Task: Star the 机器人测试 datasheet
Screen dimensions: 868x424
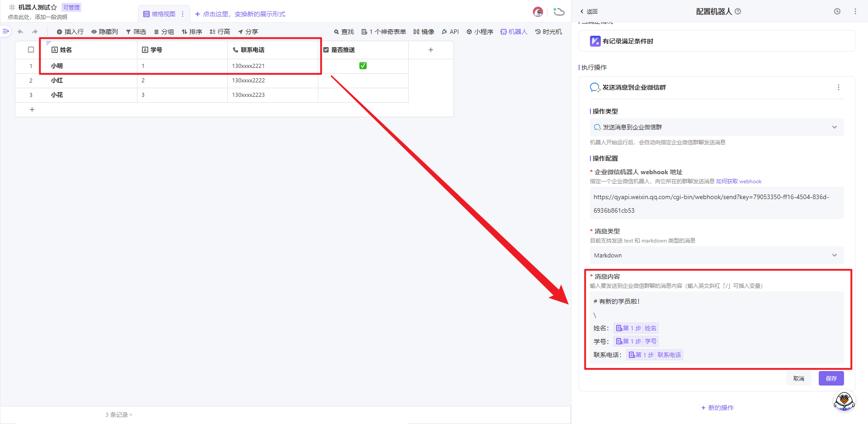Action: pyautogui.click(x=54, y=7)
